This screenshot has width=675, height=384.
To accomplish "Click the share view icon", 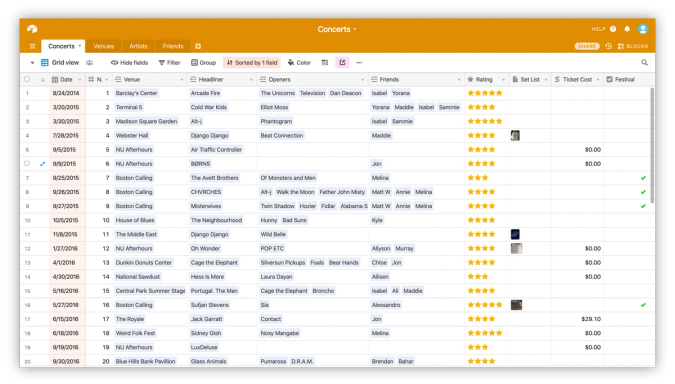I will [342, 62].
